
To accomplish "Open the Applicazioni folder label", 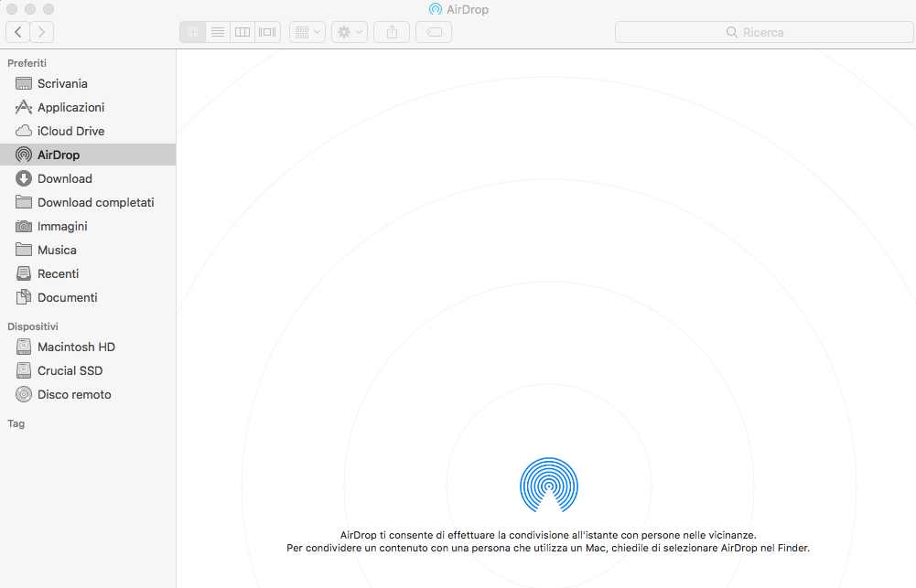I will [70, 107].
